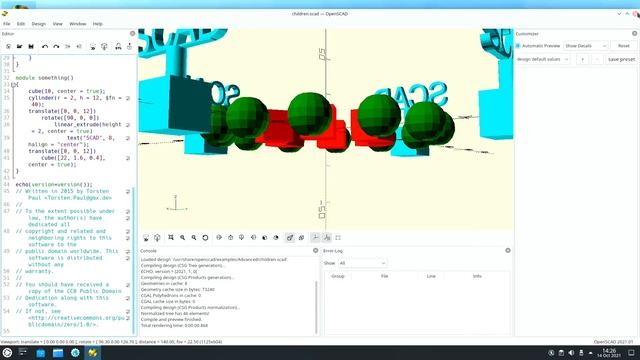640x360 pixels.
Task: Click the Group column header in Error-Log
Action: (x=338, y=276)
